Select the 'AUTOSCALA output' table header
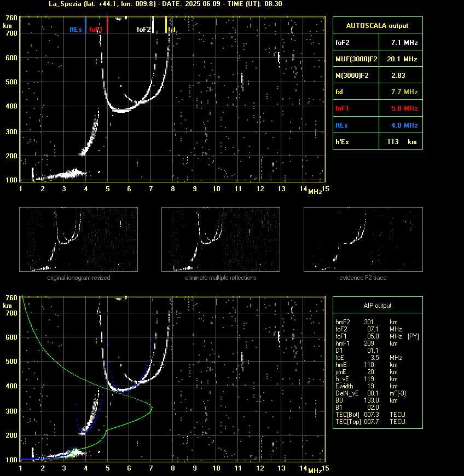This screenshot has height=476, width=464. coord(378,26)
